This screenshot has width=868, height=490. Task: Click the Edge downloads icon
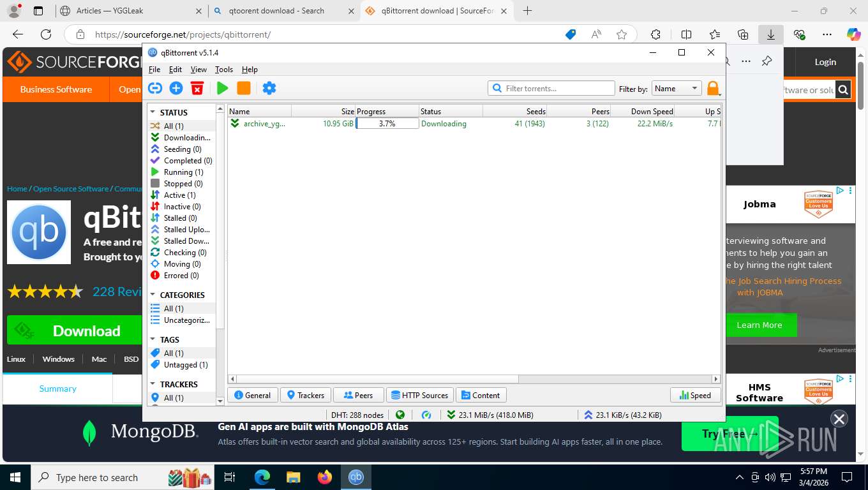[771, 34]
